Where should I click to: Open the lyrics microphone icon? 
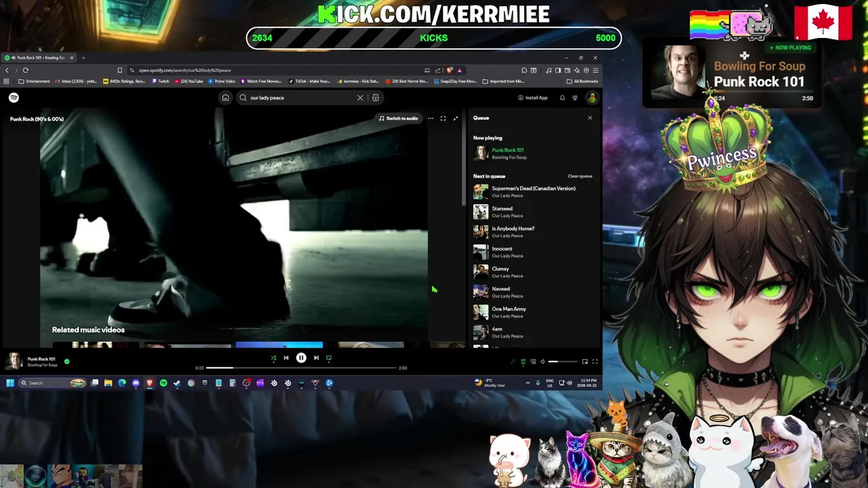pyautogui.click(x=513, y=362)
